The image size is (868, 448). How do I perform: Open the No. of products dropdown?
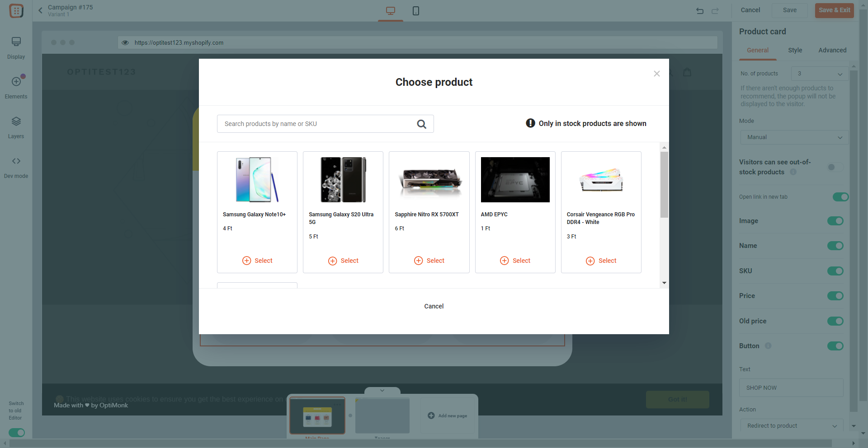pyautogui.click(x=820, y=74)
